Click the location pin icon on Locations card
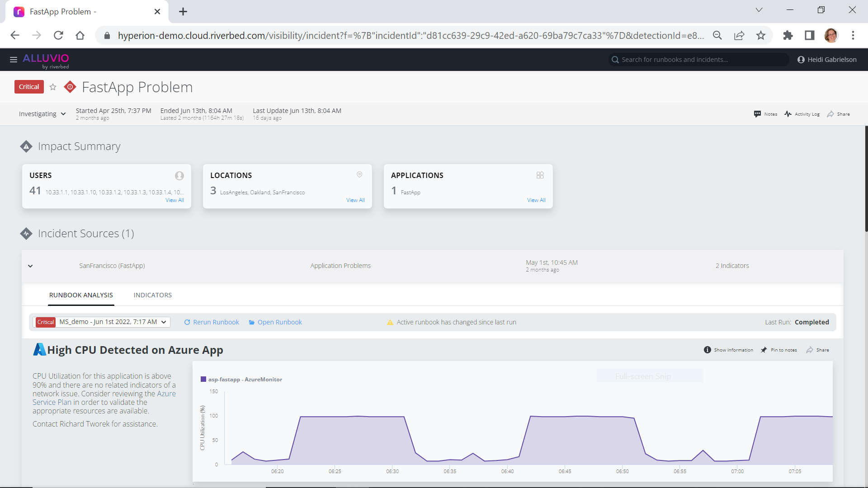The image size is (868, 488). [359, 174]
